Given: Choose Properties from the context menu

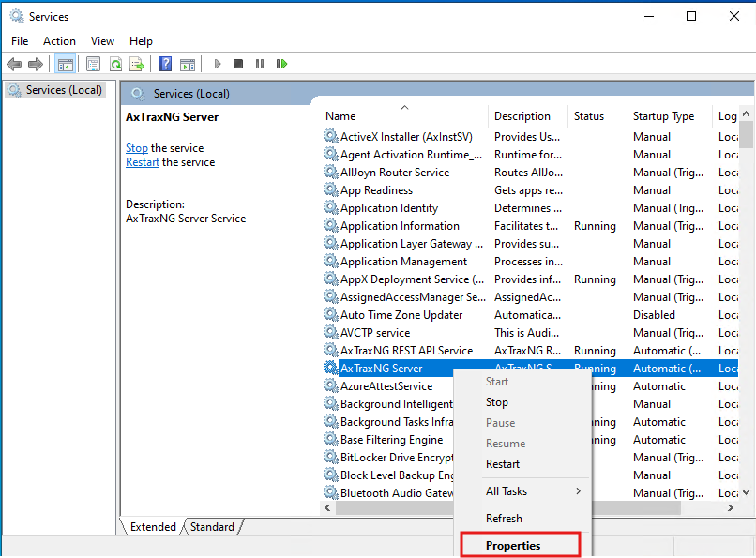Looking at the screenshot, I should pyautogui.click(x=513, y=545).
